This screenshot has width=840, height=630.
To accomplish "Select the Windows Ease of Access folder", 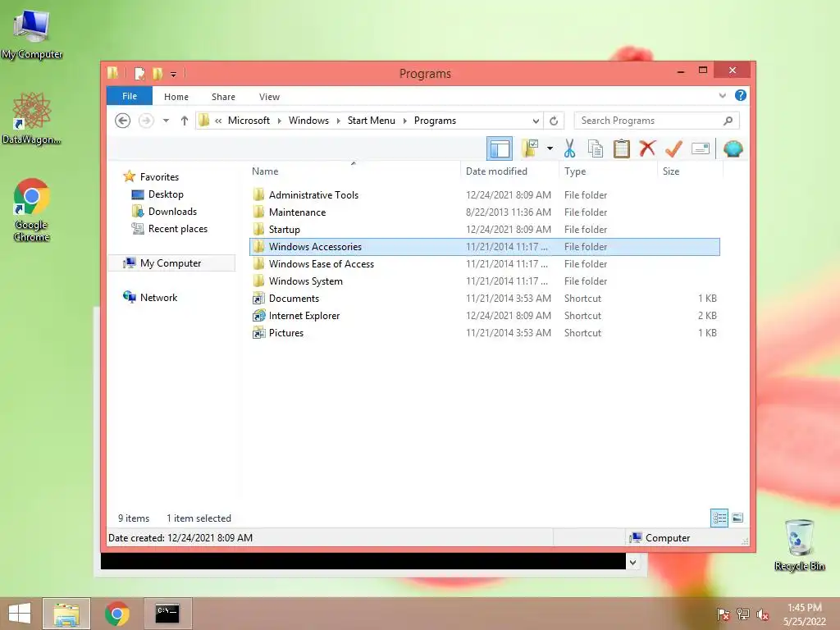I will [x=484, y=263].
